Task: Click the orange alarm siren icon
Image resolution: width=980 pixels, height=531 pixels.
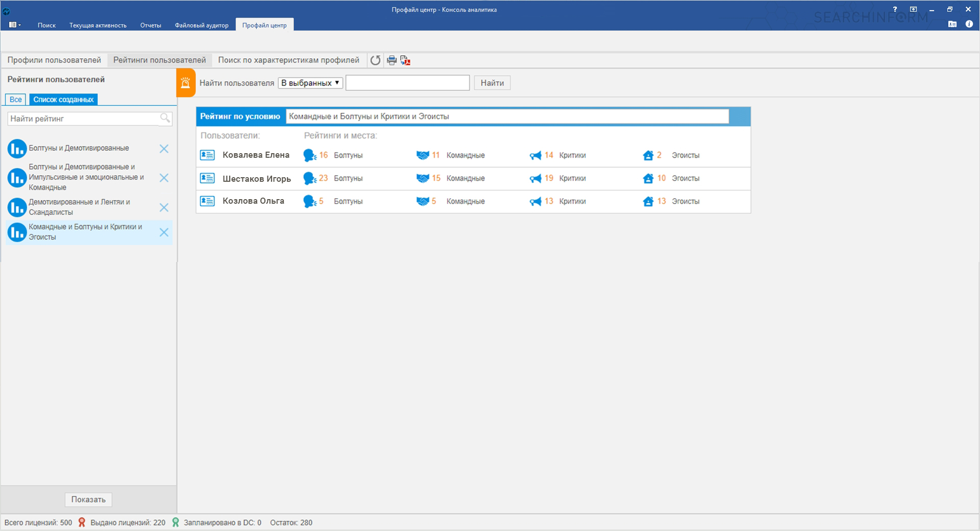Action: [x=186, y=83]
